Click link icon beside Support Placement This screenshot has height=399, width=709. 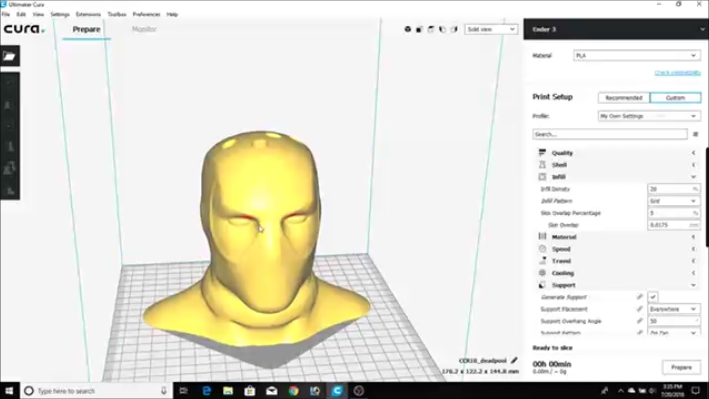(x=640, y=309)
